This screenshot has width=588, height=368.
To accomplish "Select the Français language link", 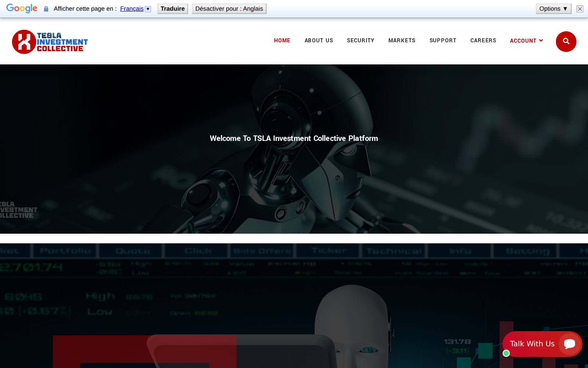I will point(132,9).
